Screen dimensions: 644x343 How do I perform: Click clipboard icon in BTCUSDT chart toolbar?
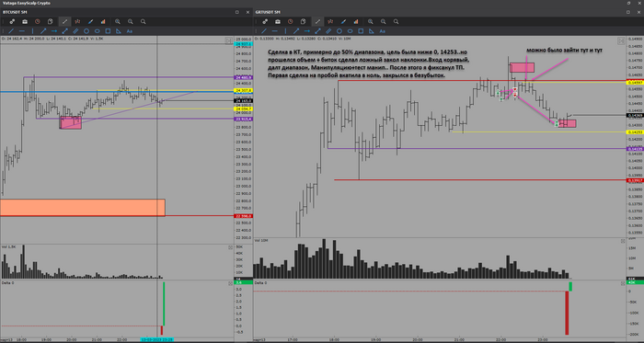click(x=50, y=21)
